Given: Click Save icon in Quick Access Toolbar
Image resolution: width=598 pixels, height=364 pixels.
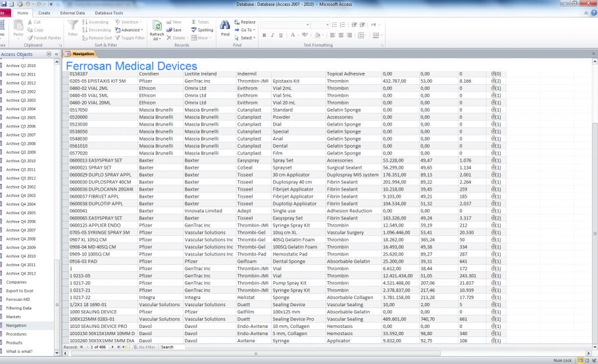Looking at the screenshot, I should pos(4,4).
